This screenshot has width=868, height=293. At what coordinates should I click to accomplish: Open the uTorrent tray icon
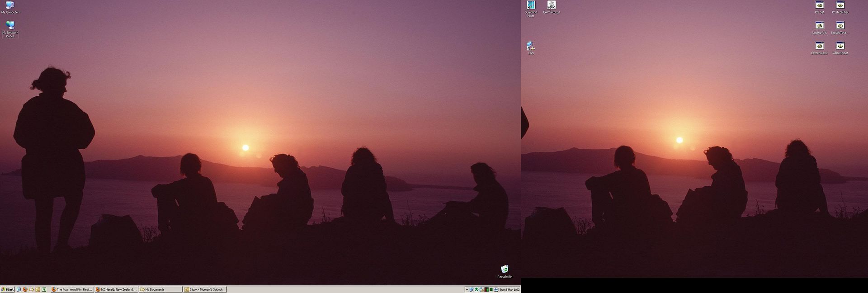476,290
